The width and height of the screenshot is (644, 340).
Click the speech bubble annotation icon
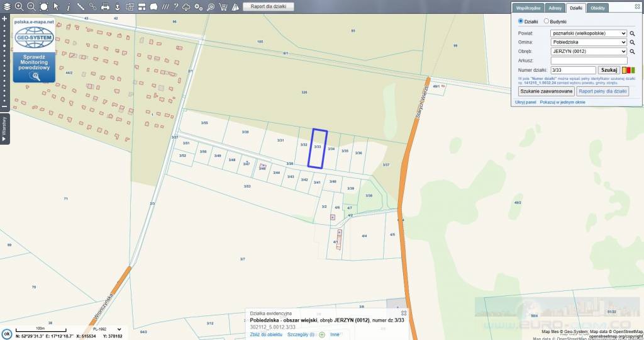point(153,6)
